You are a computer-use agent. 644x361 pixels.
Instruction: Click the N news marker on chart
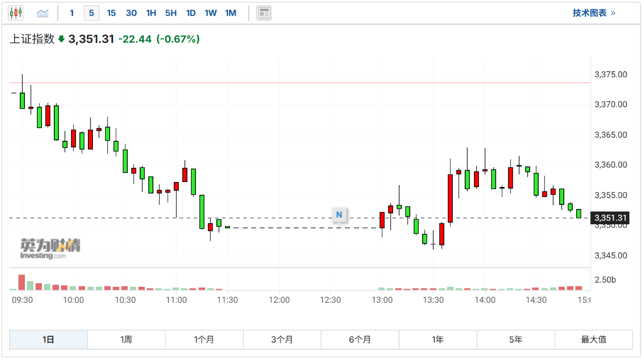click(x=339, y=215)
